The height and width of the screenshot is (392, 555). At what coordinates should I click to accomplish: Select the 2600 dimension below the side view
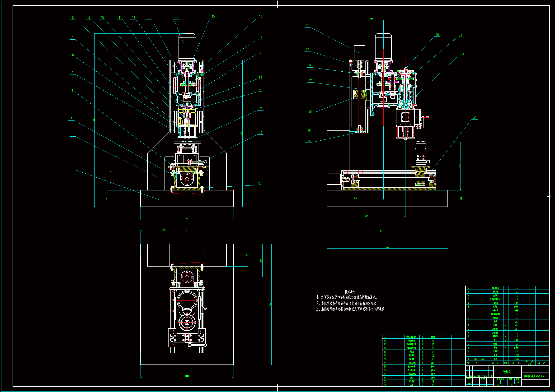click(x=387, y=247)
